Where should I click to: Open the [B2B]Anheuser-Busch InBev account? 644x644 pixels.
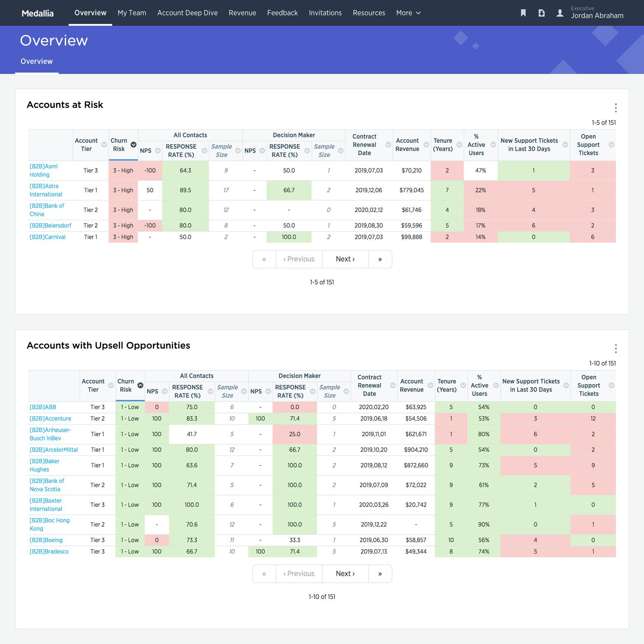50,434
